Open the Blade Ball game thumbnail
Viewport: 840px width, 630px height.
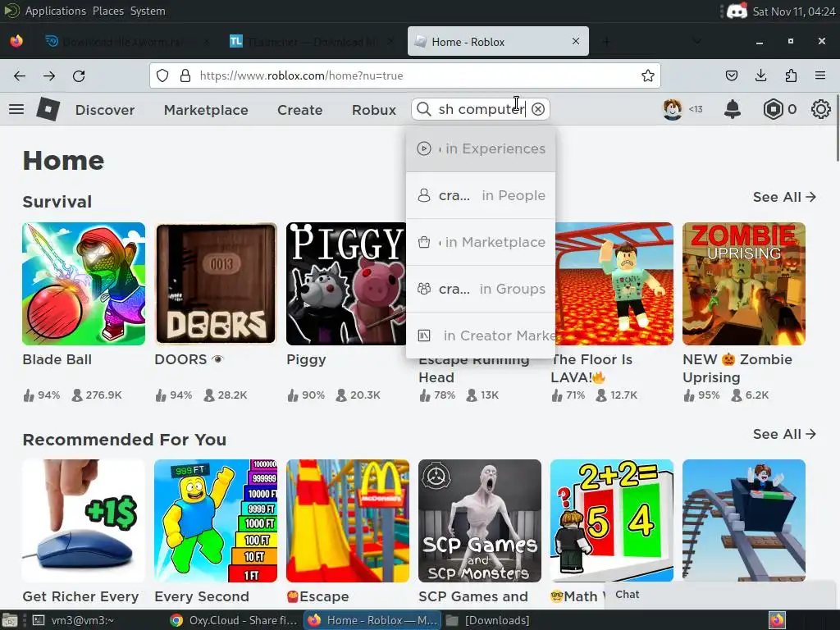pos(84,284)
